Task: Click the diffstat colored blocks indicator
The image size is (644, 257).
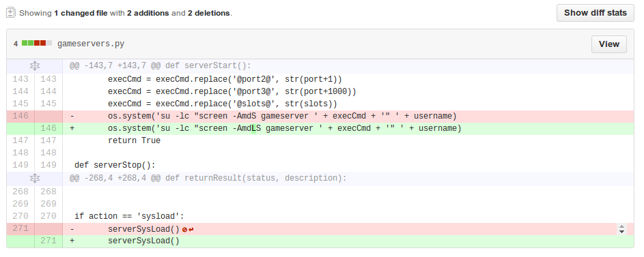Action: pos(37,43)
